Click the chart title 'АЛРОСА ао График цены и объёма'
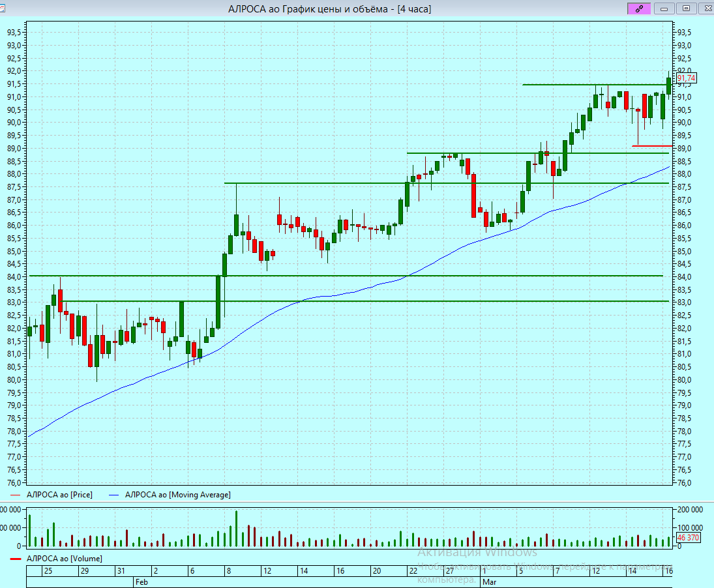This screenshot has height=588, width=714. 310,9
